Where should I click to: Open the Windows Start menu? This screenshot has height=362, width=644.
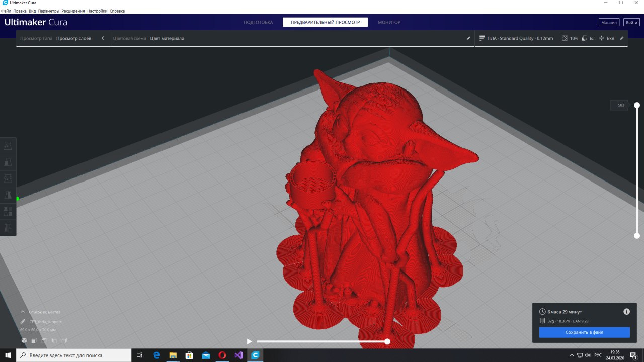pos(8,355)
